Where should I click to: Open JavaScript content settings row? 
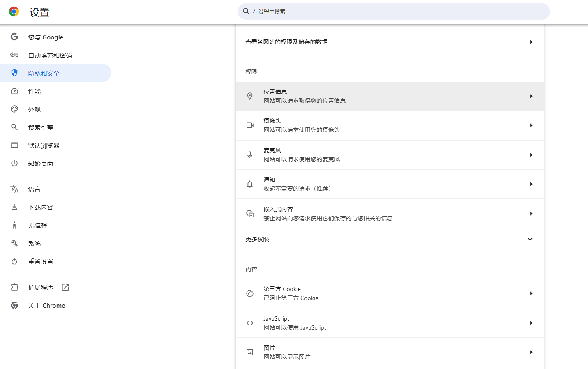(x=390, y=323)
